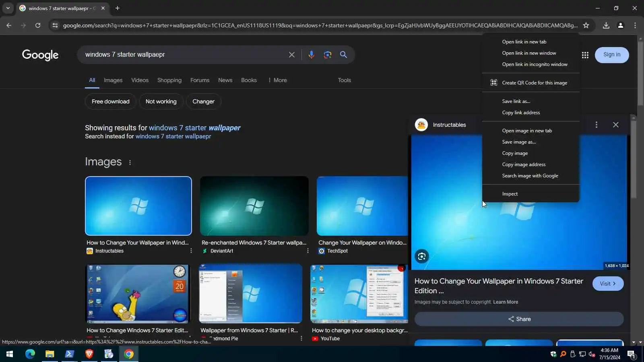Image resolution: width=644 pixels, height=362 pixels.
Task: Select Save link as... from context menu
Action: [x=531, y=101]
